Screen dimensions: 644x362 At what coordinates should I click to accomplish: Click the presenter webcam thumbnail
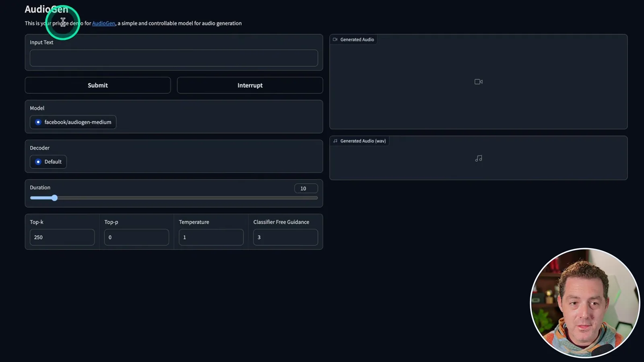585,303
